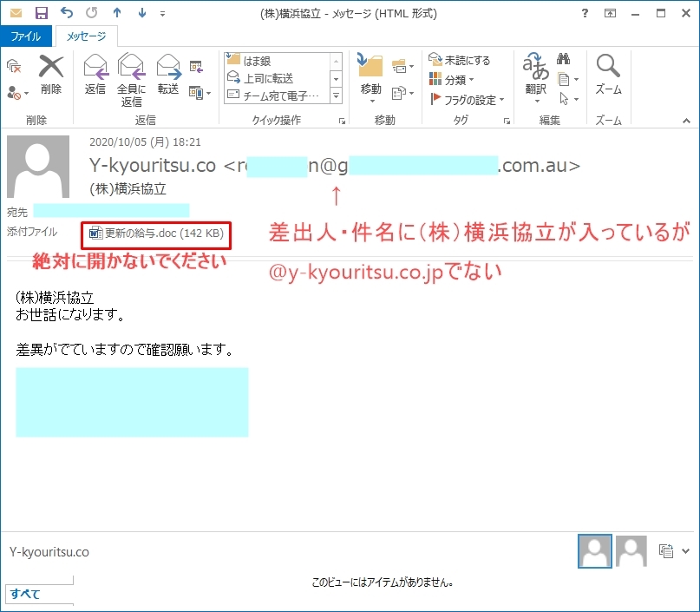700x612 pixels.
Task: Collapse the ribbon with chevron
Action: 686,121
